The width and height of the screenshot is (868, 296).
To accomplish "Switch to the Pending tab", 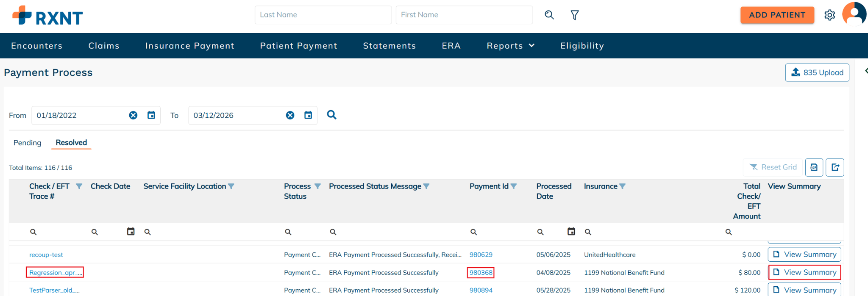I will 28,143.
